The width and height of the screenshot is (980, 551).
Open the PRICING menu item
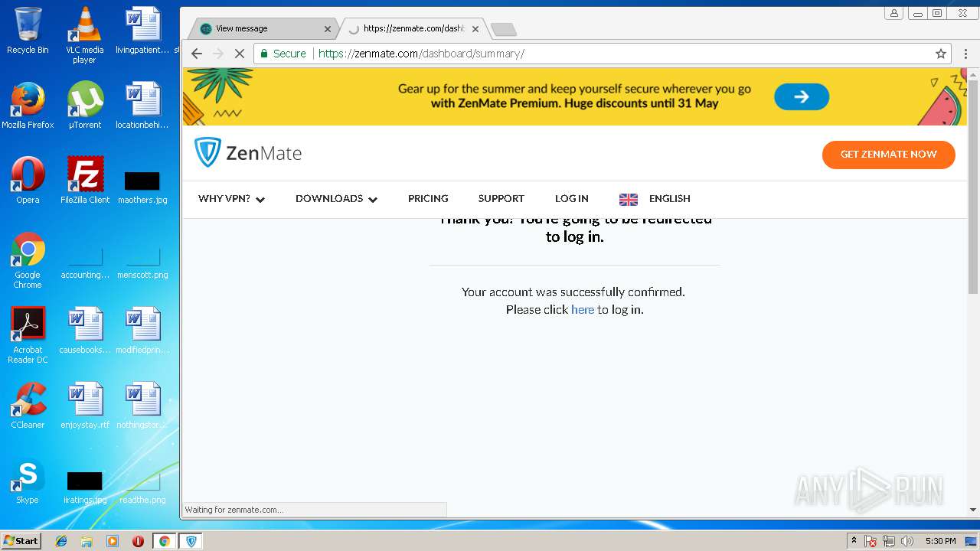(x=428, y=199)
